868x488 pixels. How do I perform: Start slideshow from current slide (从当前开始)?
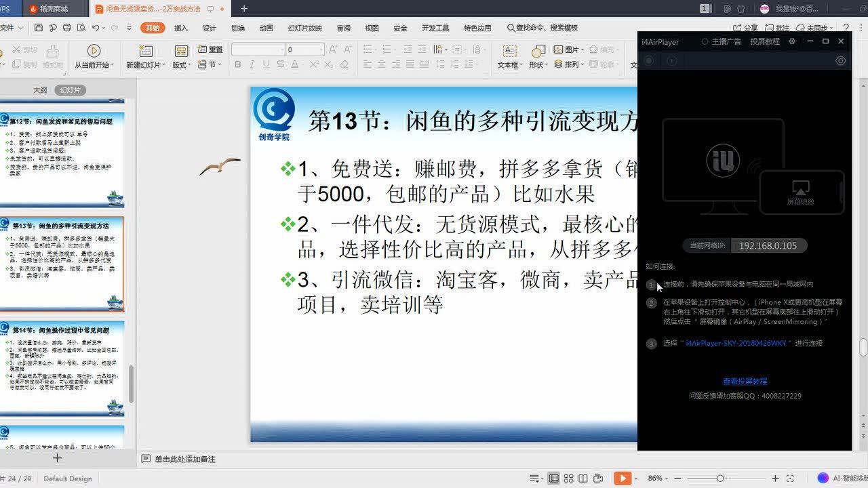click(x=94, y=57)
